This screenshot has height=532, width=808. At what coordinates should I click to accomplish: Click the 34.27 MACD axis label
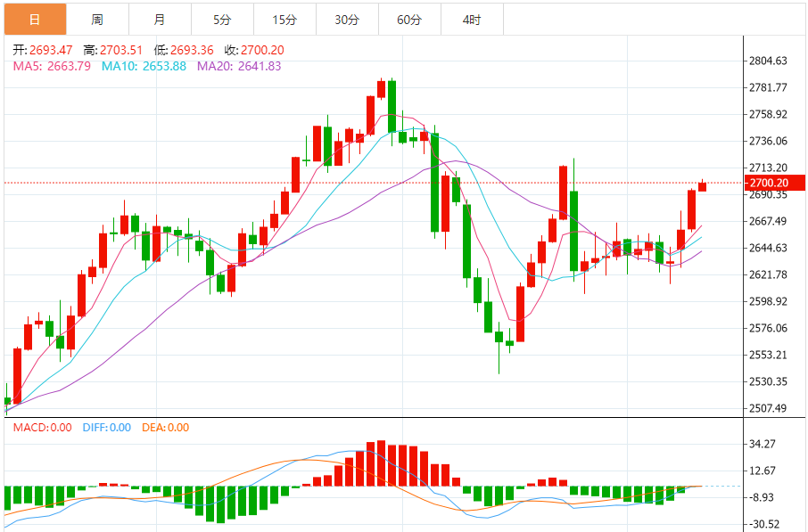click(x=763, y=444)
